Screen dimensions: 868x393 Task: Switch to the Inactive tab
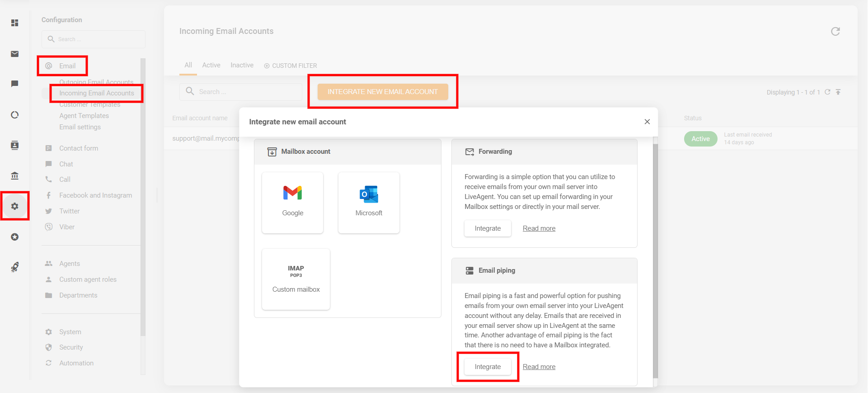242,65
